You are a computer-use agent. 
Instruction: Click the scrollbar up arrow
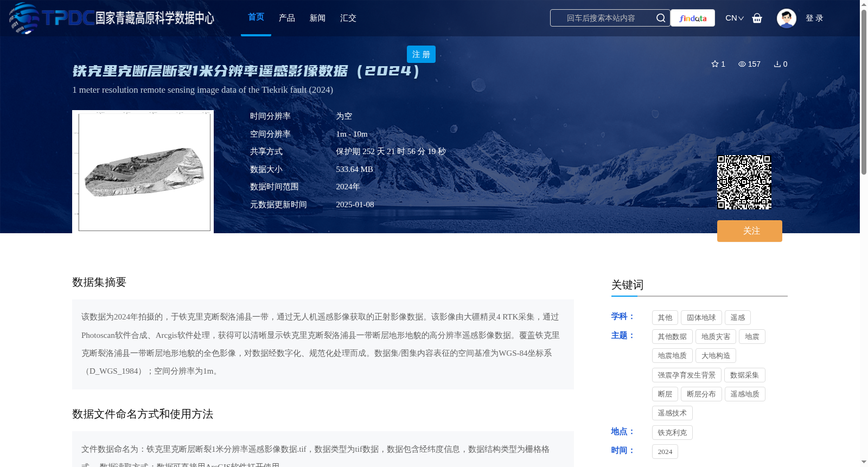tap(864, 4)
